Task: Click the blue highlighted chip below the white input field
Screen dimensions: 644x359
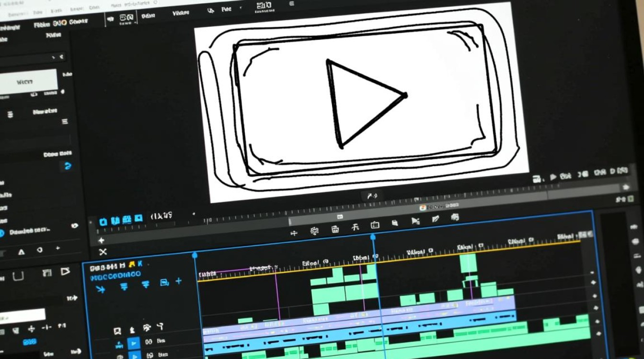Action: click(x=30, y=342)
